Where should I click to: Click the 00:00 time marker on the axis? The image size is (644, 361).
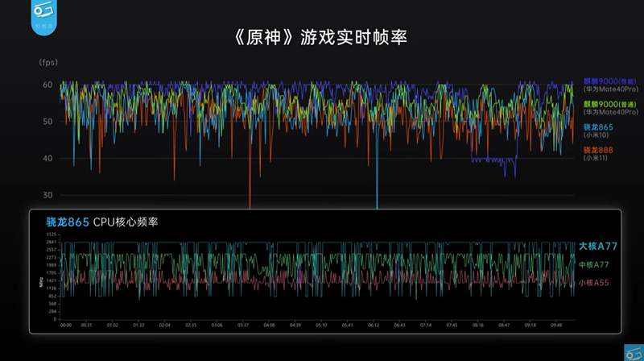click(x=66, y=326)
